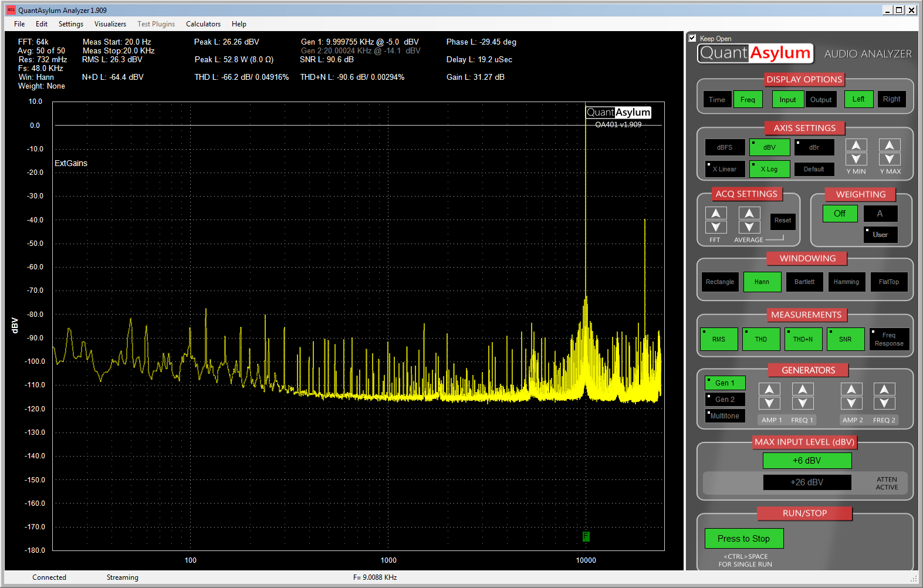Choose FlatTop window
The width and height of the screenshot is (923, 588).
889,282
